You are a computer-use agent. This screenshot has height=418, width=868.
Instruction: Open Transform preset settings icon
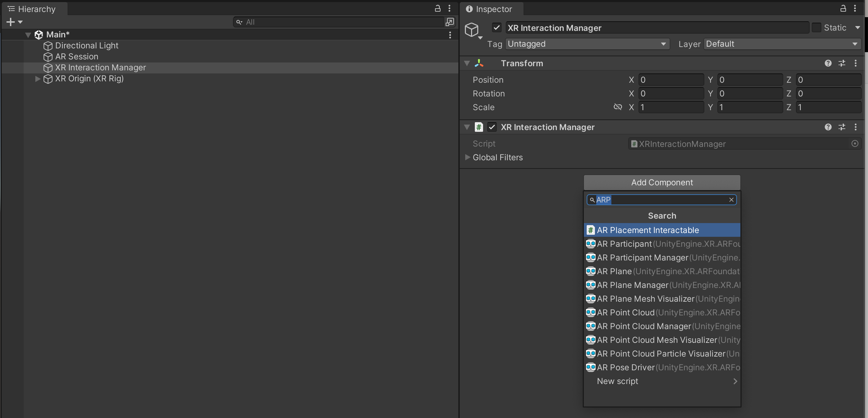[842, 63]
